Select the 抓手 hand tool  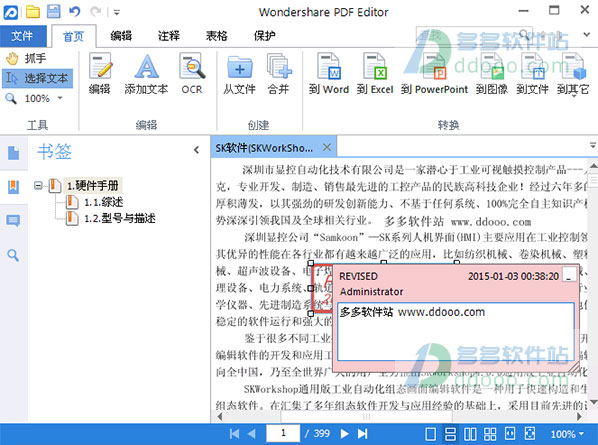click(26, 58)
